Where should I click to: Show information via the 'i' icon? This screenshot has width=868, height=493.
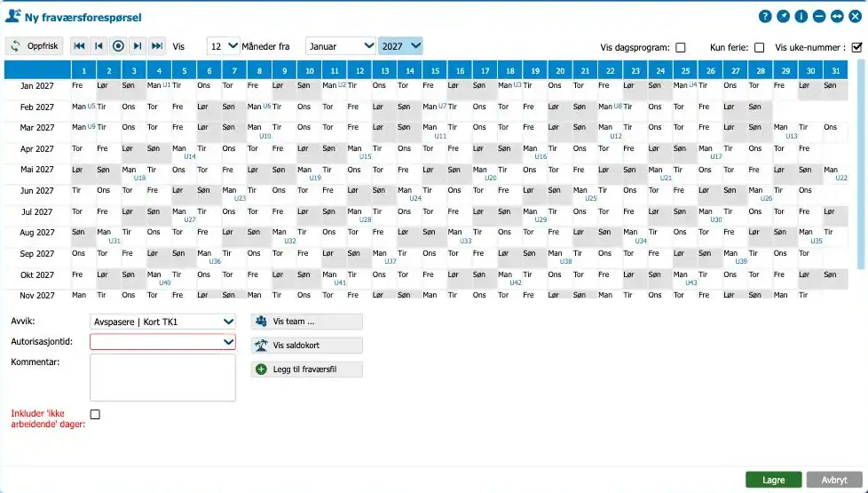tap(801, 17)
